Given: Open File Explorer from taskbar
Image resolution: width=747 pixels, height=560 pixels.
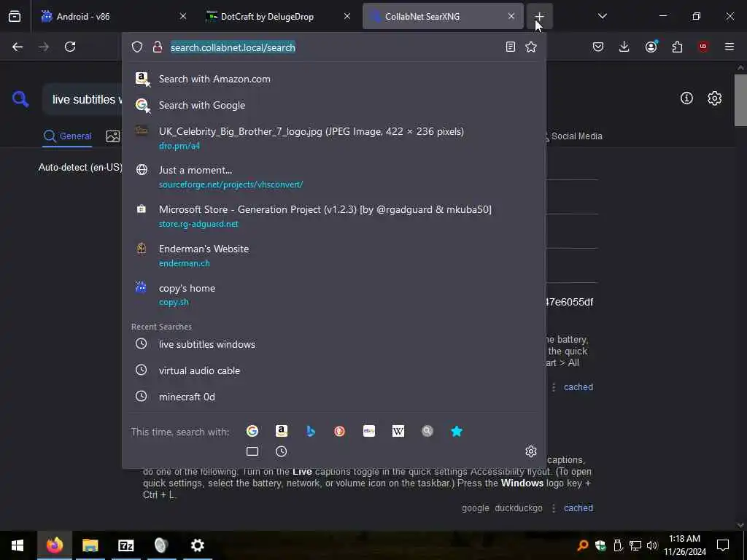Looking at the screenshot, I should 90,545.
